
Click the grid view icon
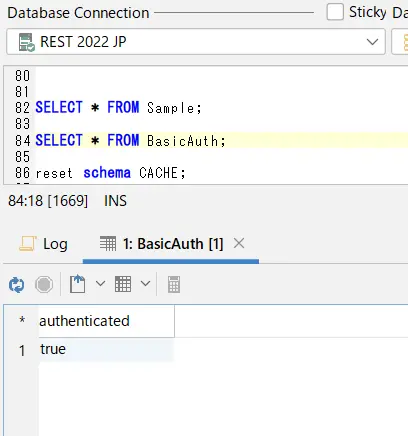(123, 284)
